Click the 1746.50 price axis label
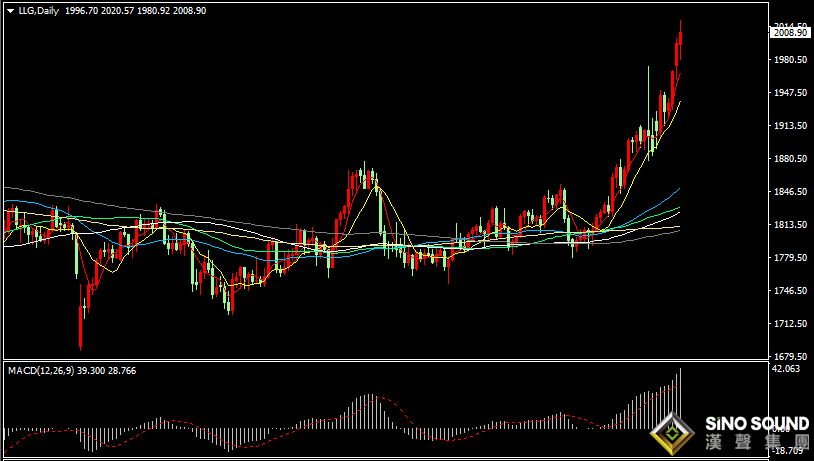814x461 pixels. click(x=790, y=291)
